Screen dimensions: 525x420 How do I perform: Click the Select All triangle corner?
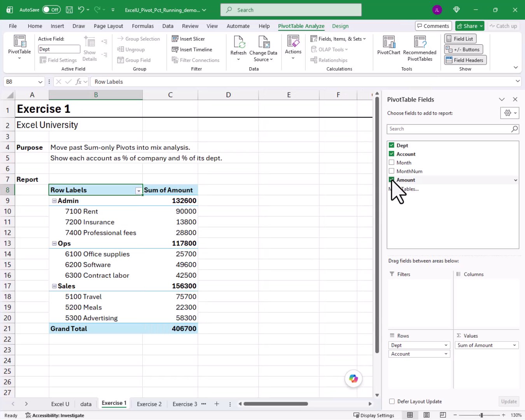10,95
